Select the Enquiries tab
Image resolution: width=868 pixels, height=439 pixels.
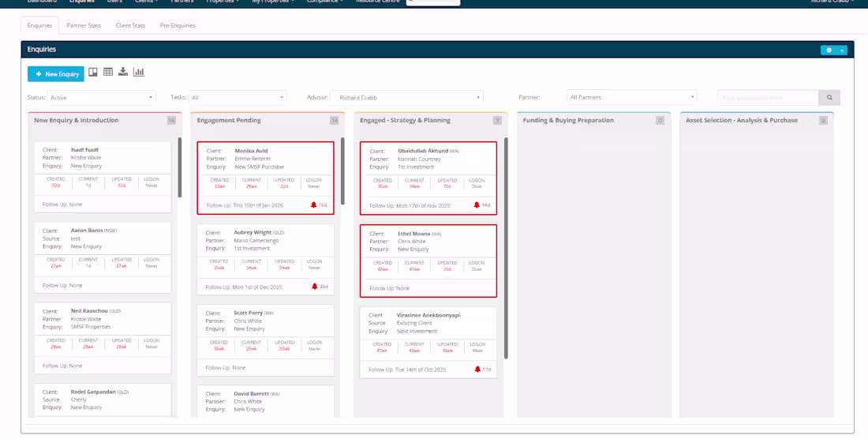(x=39, y=25)
